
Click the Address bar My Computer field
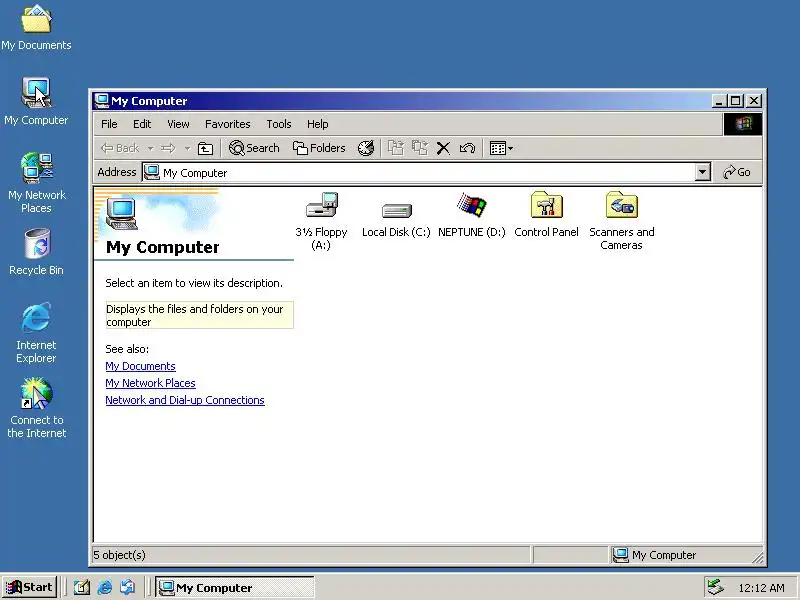(419, 172)
